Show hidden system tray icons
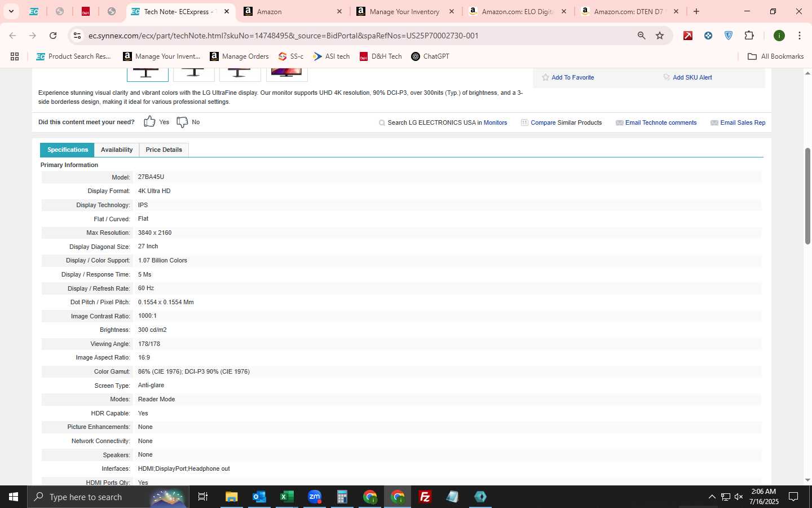 pos(712,497)
